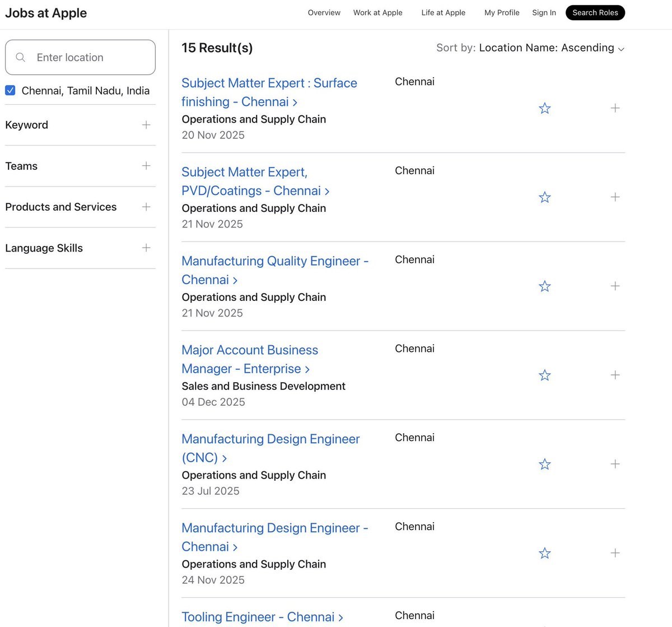Click the Sign In link
Screen dimensions: 672x627
[544, 12]
